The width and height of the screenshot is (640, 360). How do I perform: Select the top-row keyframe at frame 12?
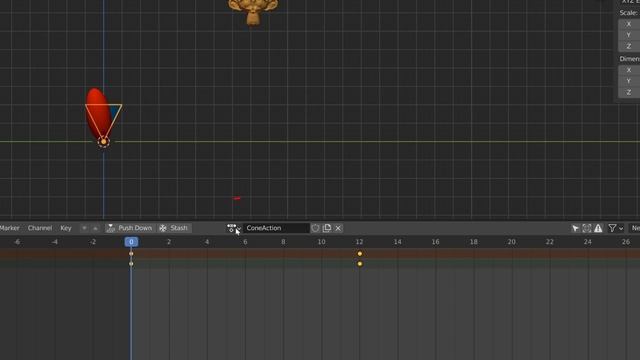[360, 254]
